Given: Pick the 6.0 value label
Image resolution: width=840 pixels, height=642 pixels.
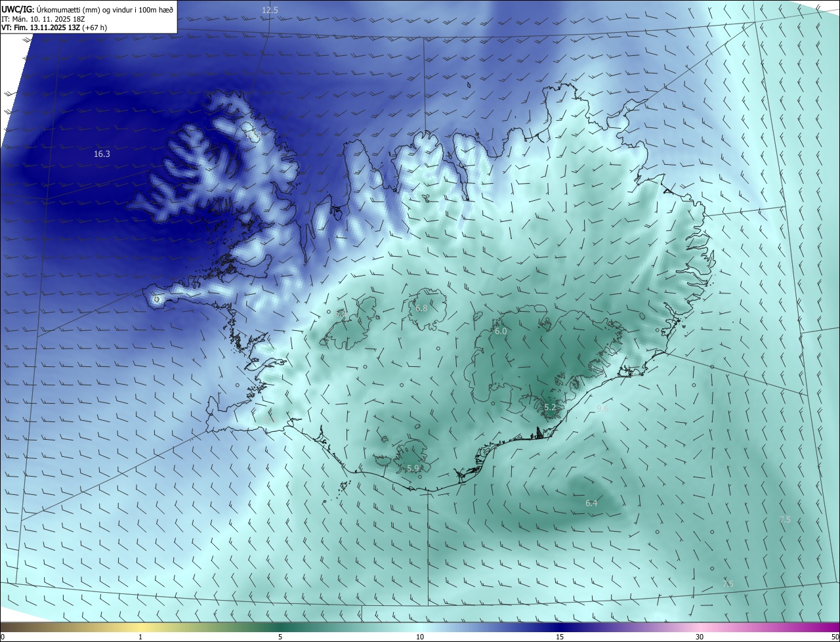Looking at the screenshot, I should [x=501, y=332].
